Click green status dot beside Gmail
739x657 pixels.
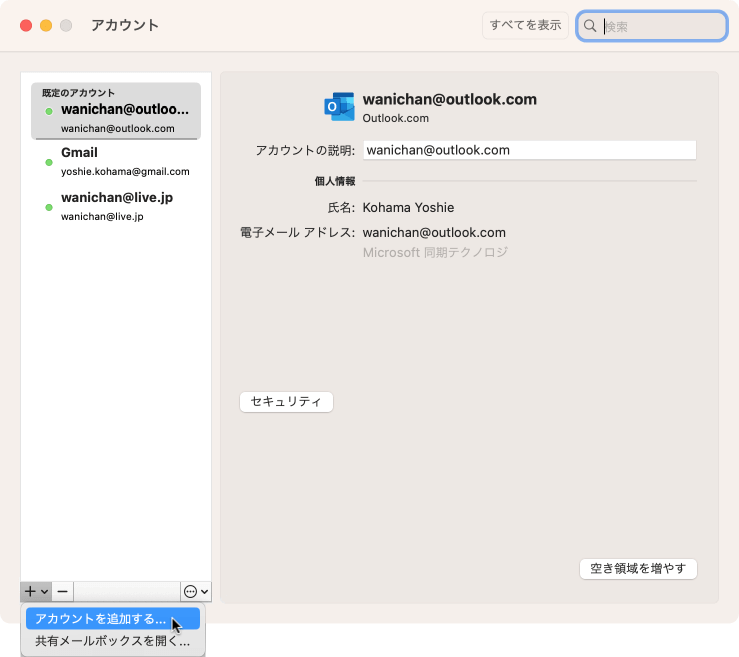tap(49, 163)
